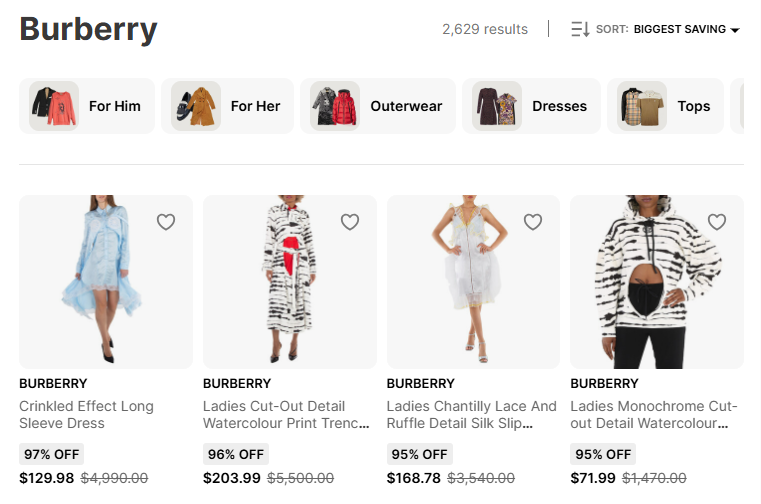View the Ladies Monochrome Cut-out Detail product title
The width and height of the screenshot is (761, 504).
pos(654,415)
